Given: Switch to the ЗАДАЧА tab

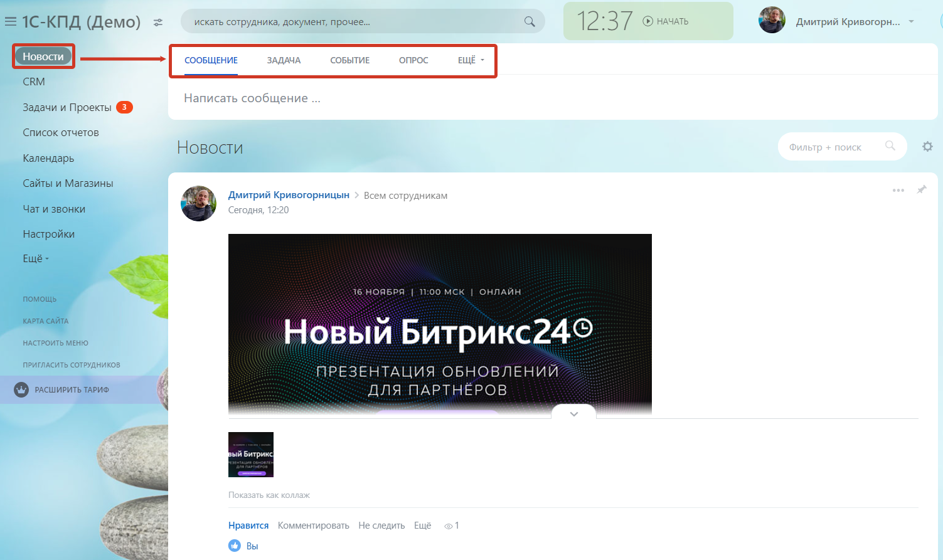Looking at the screenshot, I should (284, 60).
